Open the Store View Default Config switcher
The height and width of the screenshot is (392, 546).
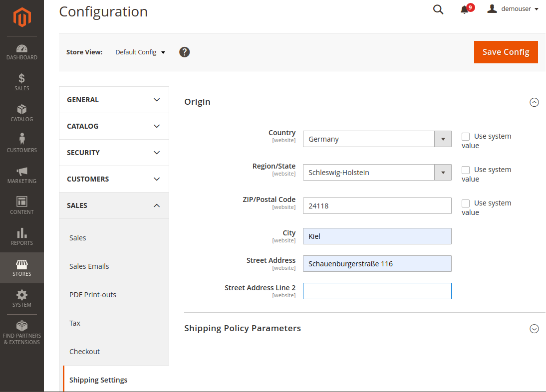pos(140,52)
